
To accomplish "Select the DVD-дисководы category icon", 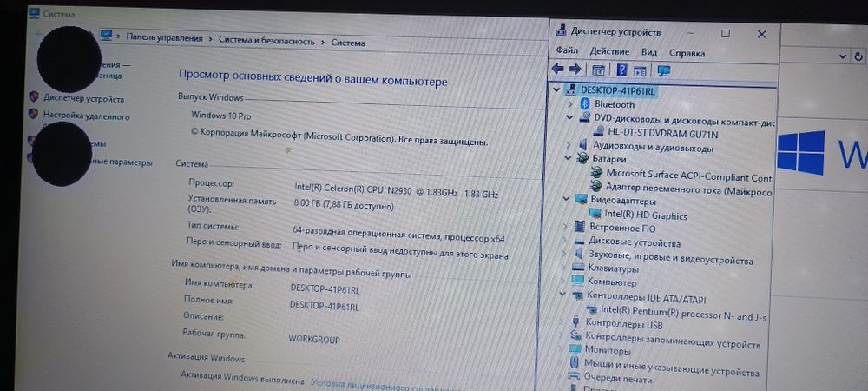I will click(584, 118).
